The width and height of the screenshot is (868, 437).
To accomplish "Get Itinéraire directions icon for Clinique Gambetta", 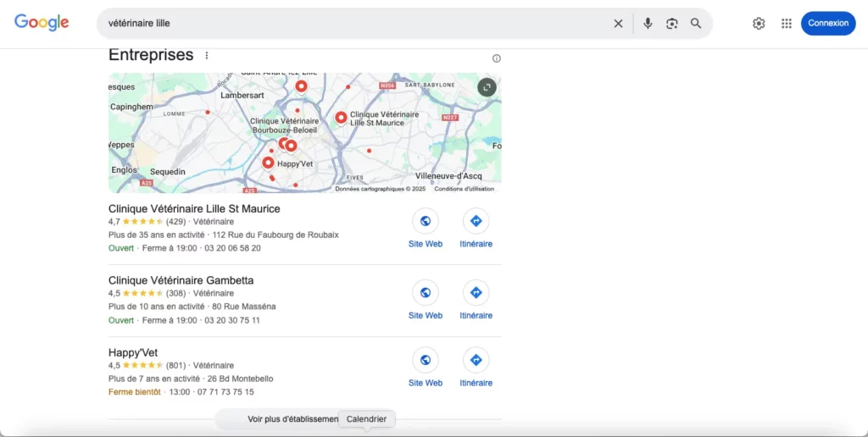I will pos(476,293).
